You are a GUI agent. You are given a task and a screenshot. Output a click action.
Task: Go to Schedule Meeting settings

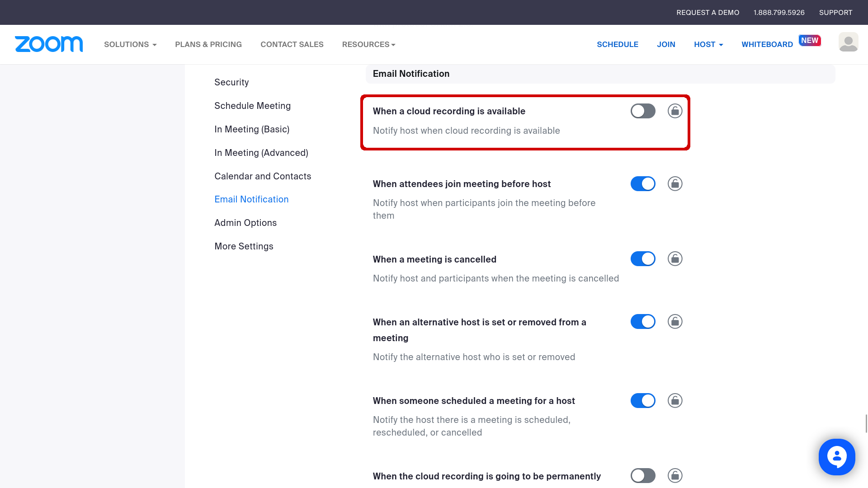pos(252,106)
